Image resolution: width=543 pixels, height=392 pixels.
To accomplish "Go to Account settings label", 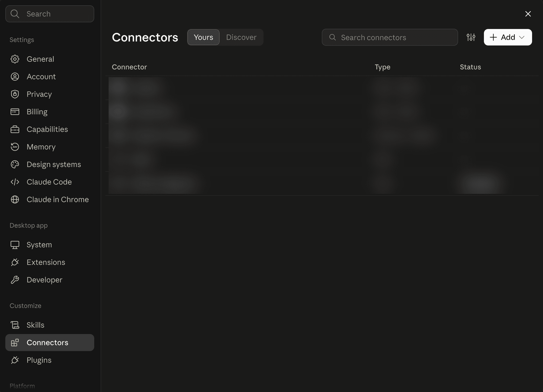I will [41, 77].
